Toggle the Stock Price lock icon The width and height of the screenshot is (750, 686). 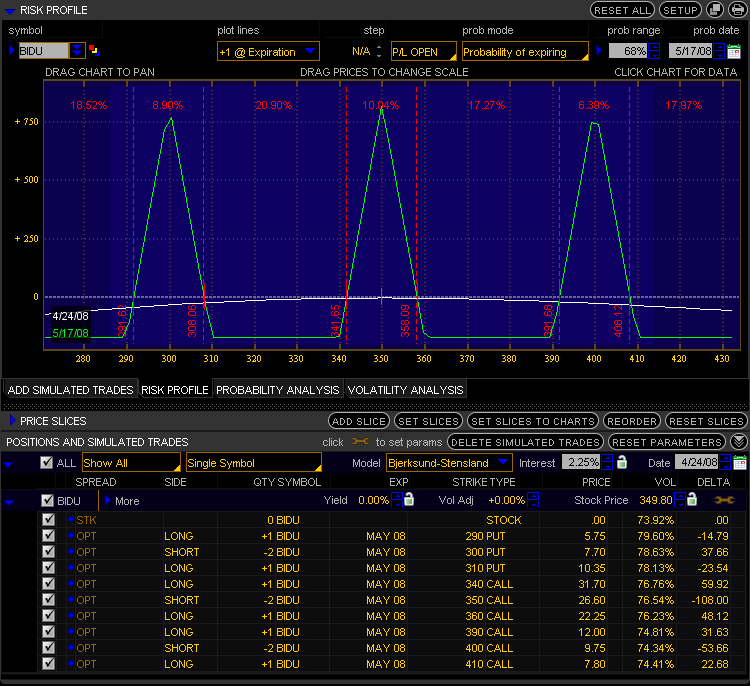tap(692, 499)
